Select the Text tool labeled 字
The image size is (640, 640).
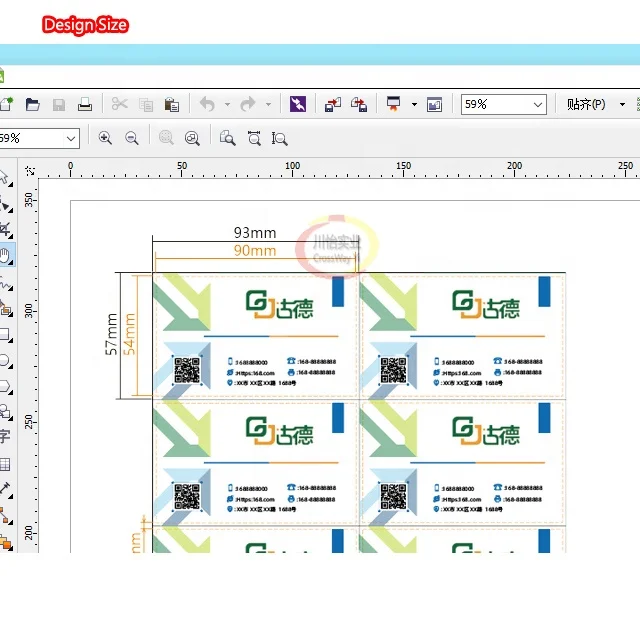pos(5,436)
